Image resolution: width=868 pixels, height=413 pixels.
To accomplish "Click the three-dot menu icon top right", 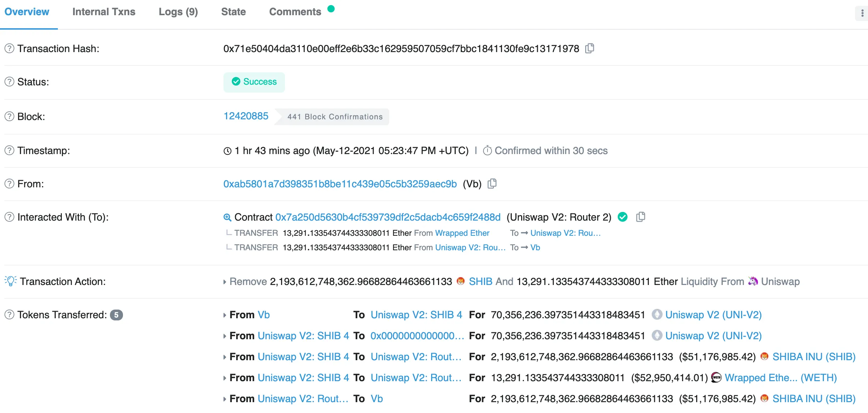I will click(x=860, y=13).
